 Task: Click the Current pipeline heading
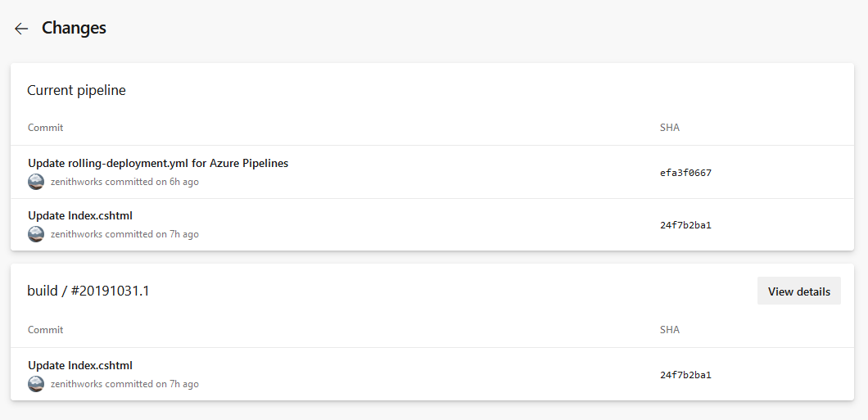(x=76, y=90)
